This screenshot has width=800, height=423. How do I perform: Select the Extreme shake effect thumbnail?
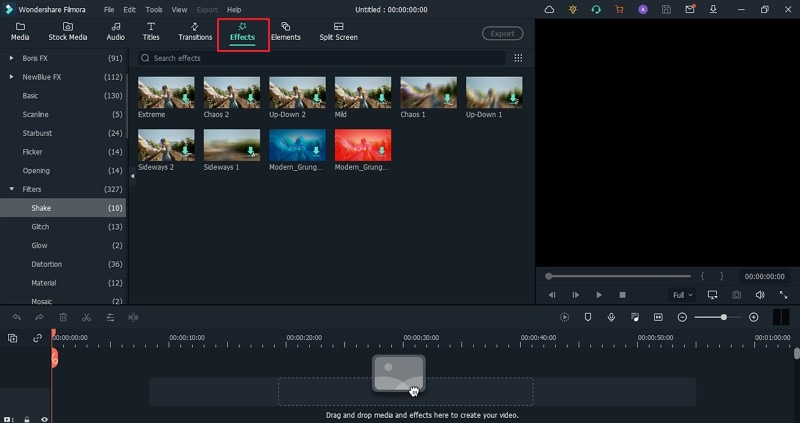tap(166, 92)
